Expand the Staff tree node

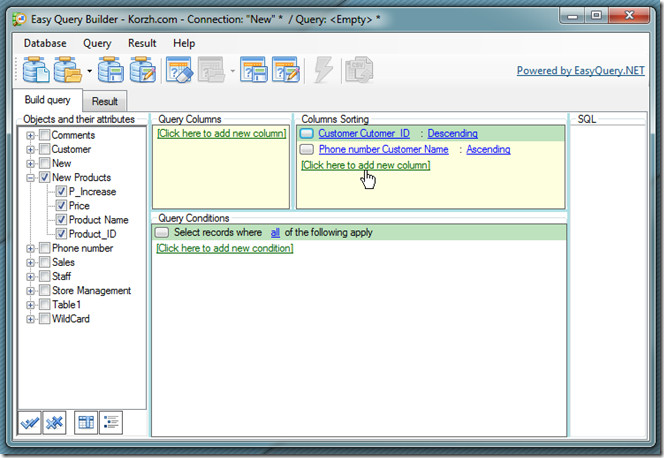click(x=30, y=276)
